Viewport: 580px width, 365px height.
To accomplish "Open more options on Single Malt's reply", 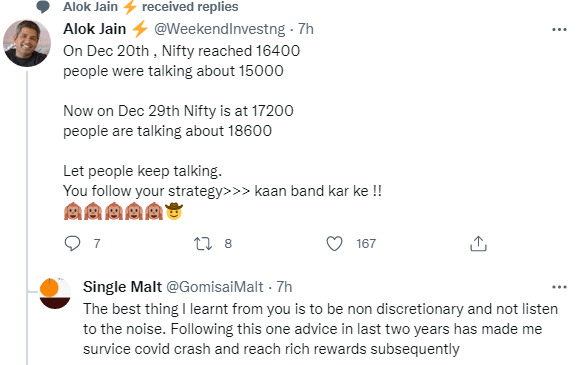I will (x=559, y=287).
